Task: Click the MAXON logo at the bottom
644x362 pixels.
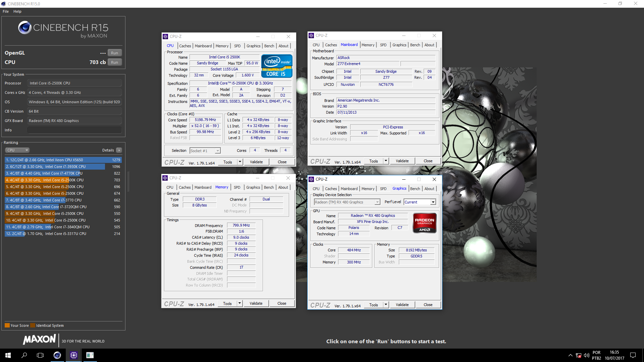Action: 39,340
